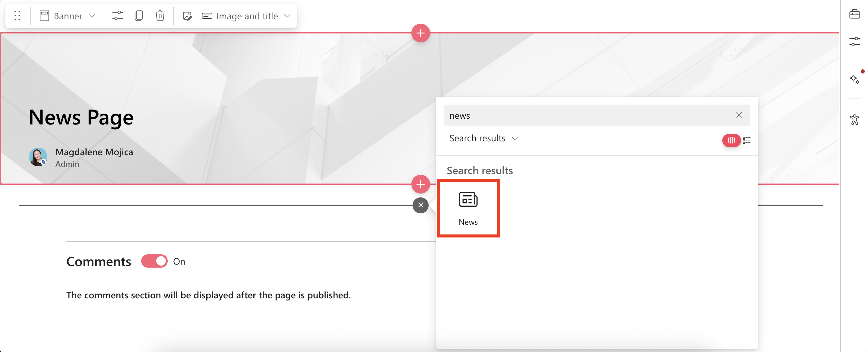This screenshot has width=868, height=352.
Task: Click the change image icon
Action: pos(187,16)
